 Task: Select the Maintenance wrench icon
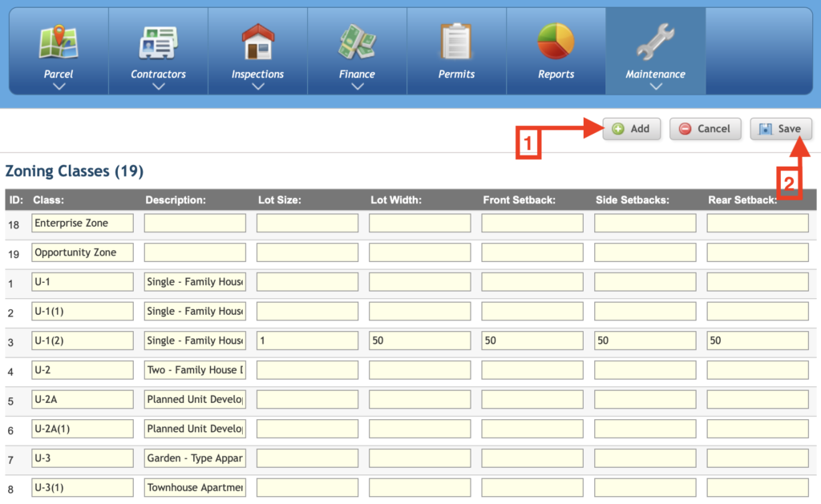coord(655,41)
